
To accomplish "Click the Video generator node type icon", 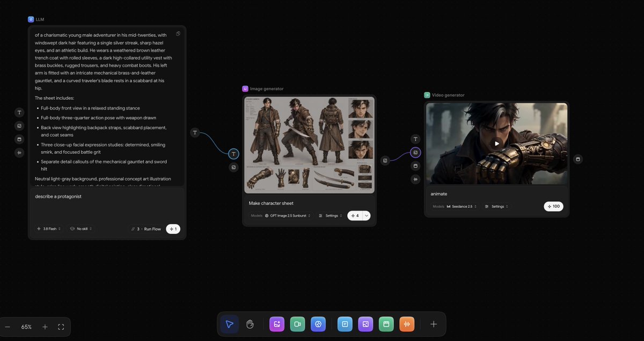I will 427,95.
